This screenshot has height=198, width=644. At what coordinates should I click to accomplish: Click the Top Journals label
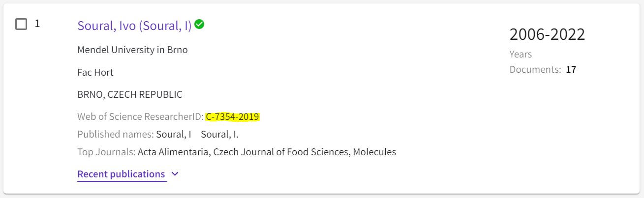(106, 152)
